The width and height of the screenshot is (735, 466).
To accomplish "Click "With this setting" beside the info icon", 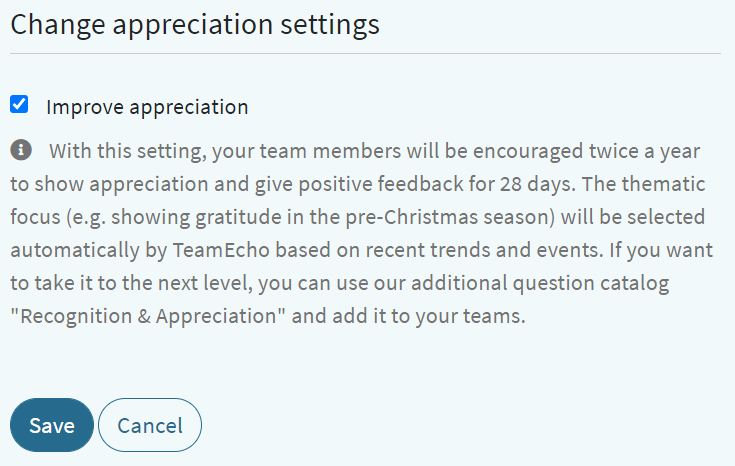I will 128,151.
